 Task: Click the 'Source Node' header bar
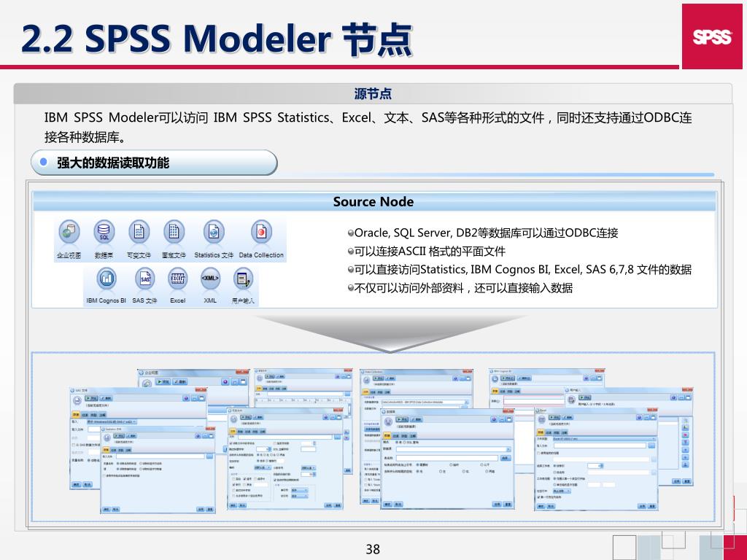374,202
